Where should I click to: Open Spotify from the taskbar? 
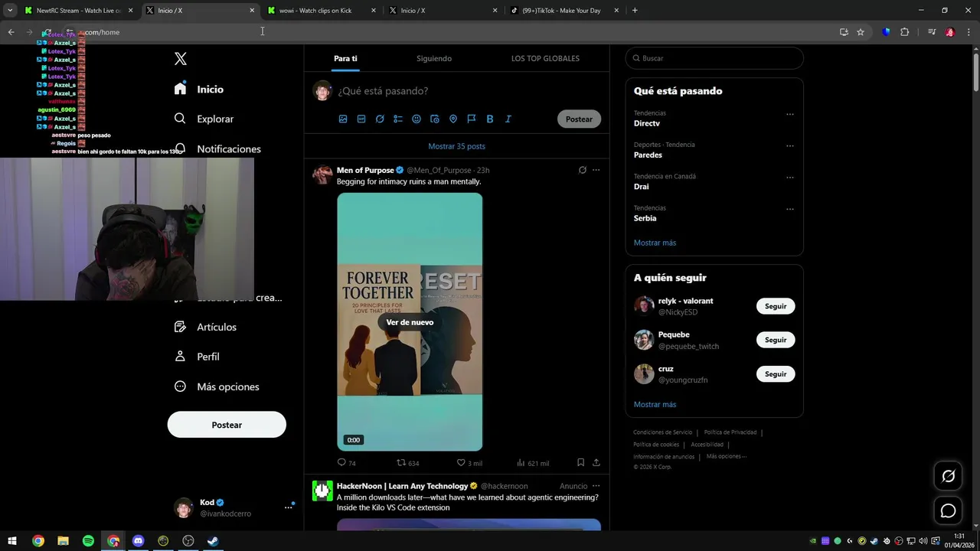click(88, 541)
